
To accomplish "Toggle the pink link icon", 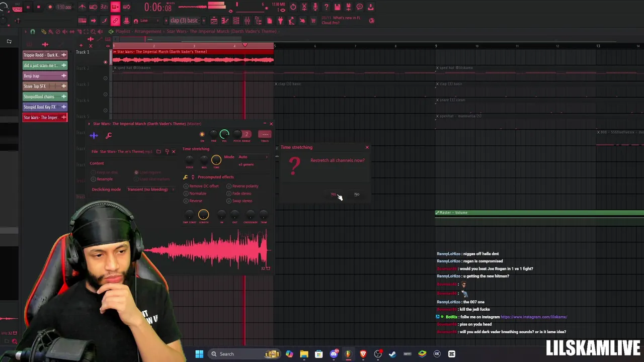I will [x=115, y=21].
